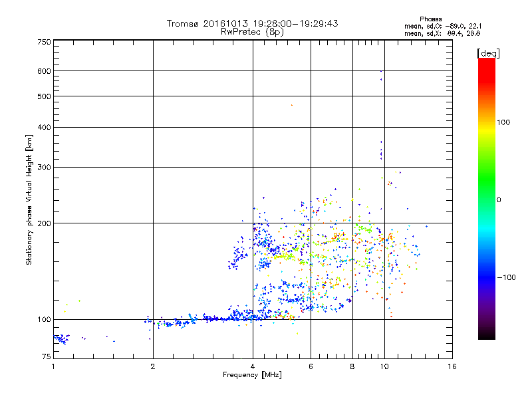Click the 'RwPretec (8p)' subtitle
This screenshot has height=399, width=532.
pos(252,32)
